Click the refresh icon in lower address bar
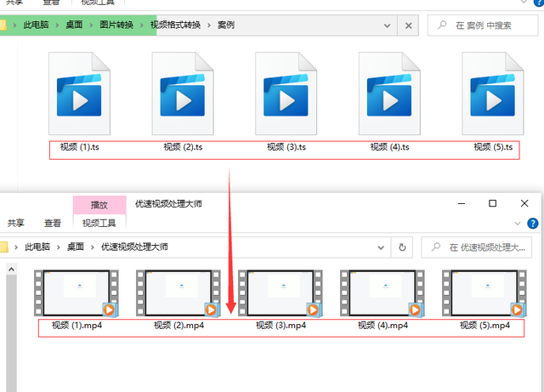 [x=404, y=247]
